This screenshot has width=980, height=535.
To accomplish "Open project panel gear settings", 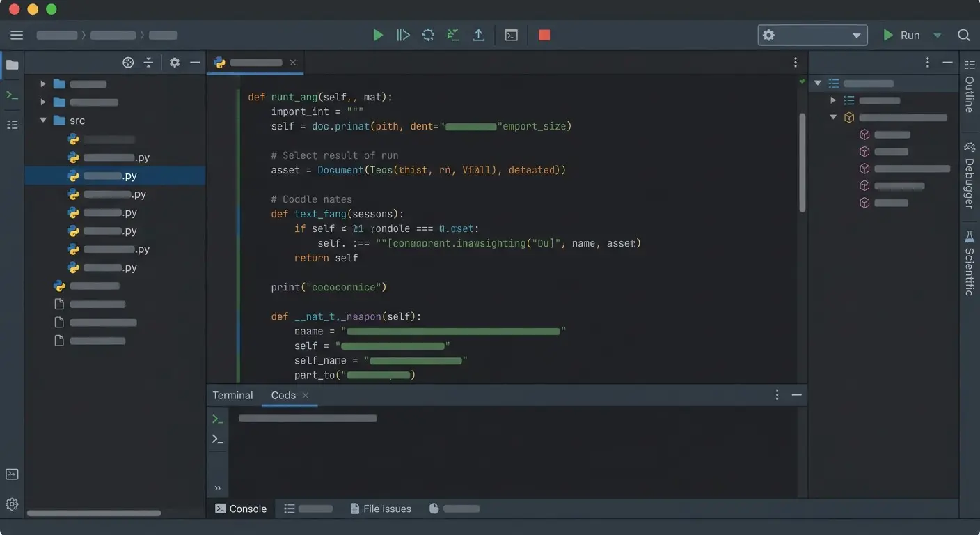I will (175, 63).
